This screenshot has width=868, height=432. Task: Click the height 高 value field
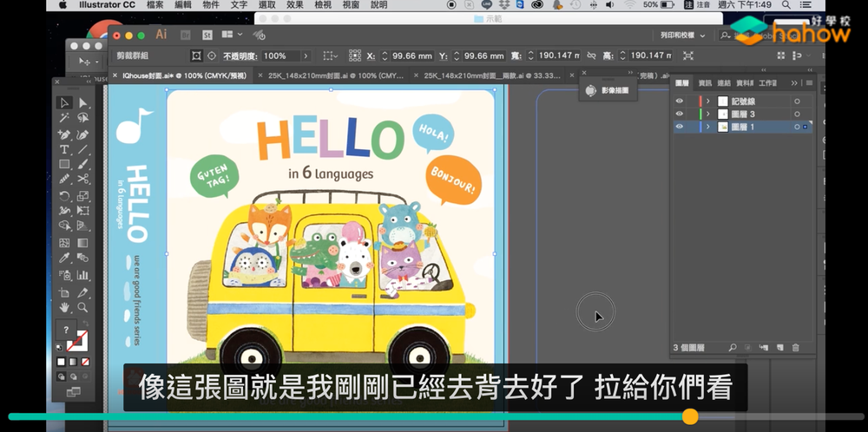(x=651, y=56)
